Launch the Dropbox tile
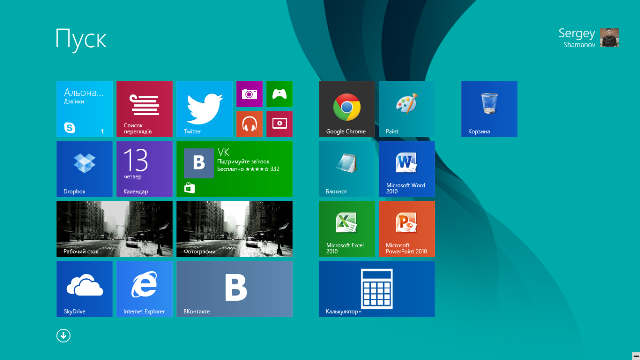 pos(84,169)
